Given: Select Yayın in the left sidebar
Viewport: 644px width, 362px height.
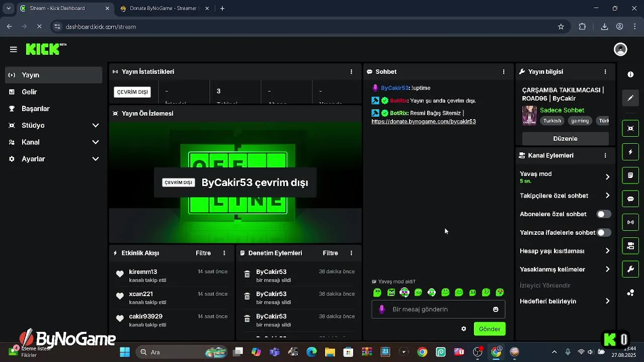Looking at the screenshot, I should point(53,75).
